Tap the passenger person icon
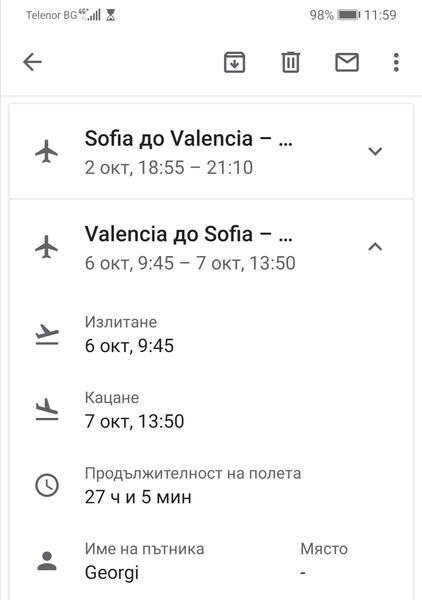 click(47, 561)
